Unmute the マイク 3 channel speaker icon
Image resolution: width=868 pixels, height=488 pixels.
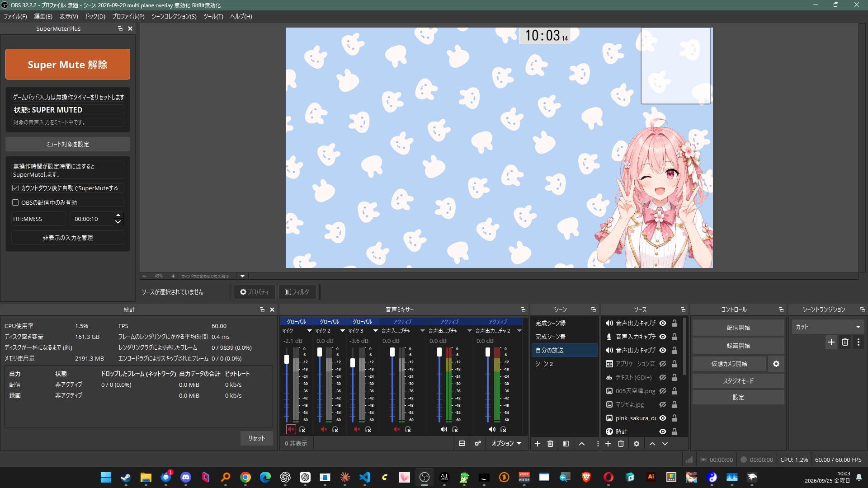[x=357, y=429]
